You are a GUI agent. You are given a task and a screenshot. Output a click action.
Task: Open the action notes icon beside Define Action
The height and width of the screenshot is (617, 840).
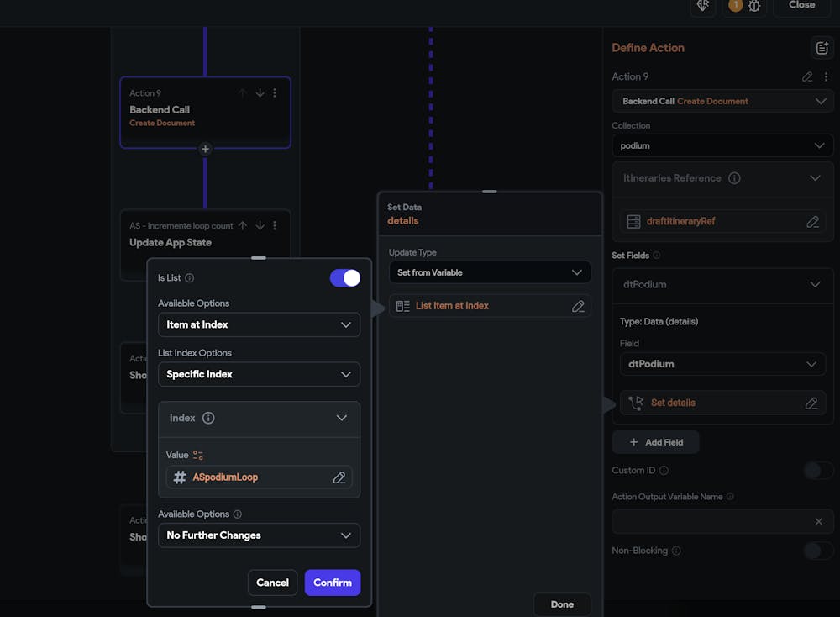822,48
